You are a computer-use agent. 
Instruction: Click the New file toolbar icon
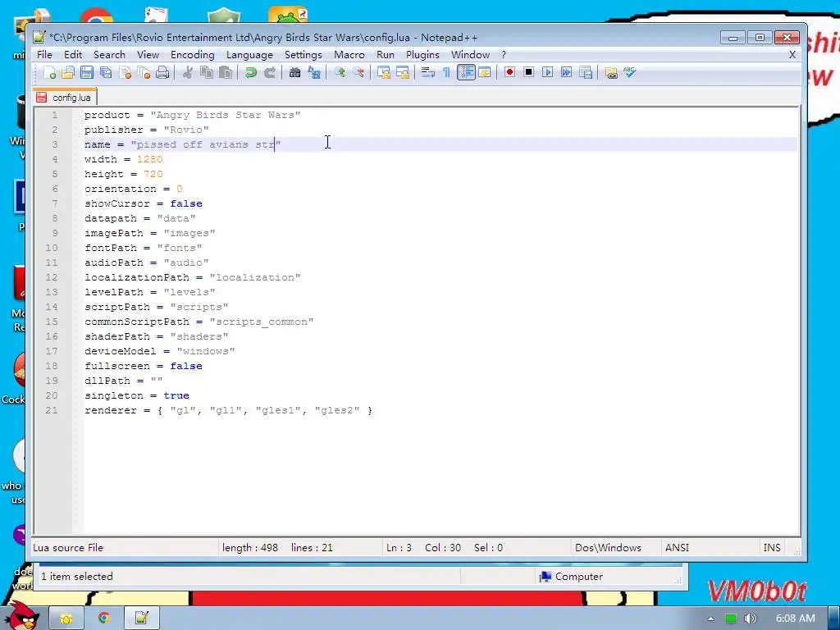coord(49,72)
